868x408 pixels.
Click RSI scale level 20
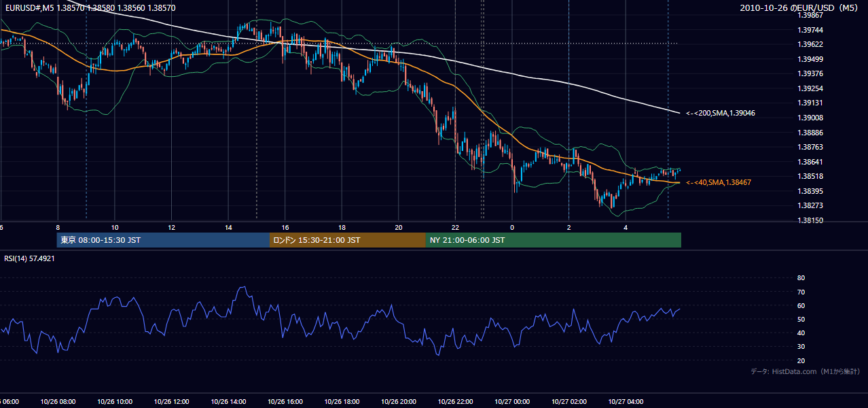801,360
